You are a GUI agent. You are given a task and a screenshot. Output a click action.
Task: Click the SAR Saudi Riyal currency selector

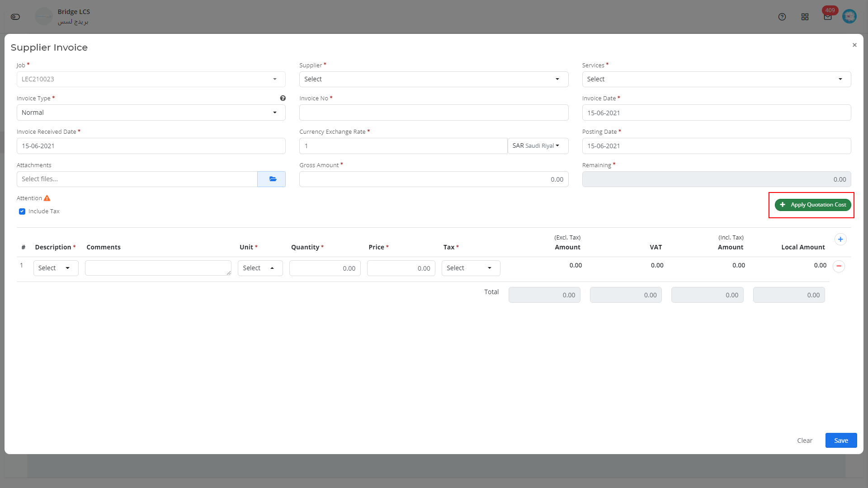(x=535, y=145)
